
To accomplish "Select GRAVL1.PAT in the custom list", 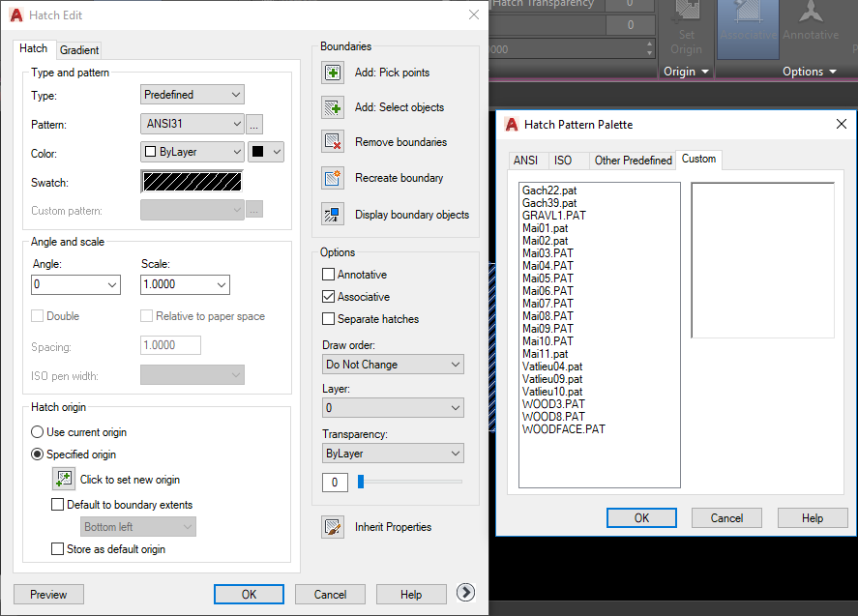I will pyautogui.click(x=553, y=216).
